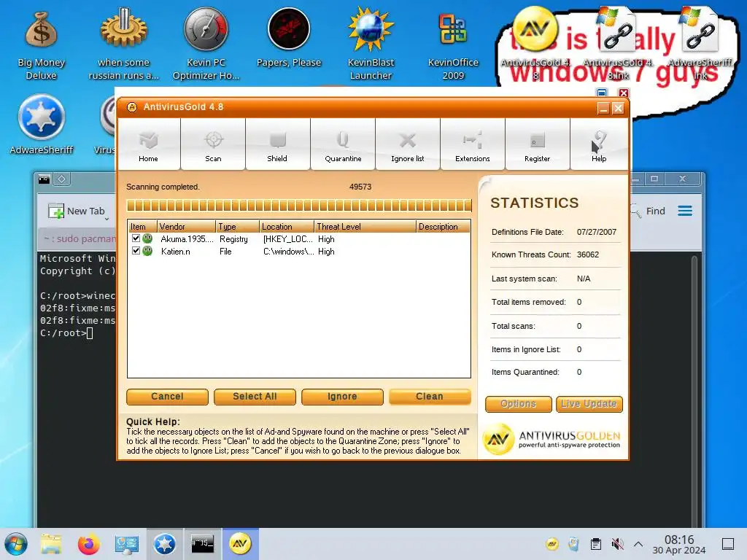Click the muted volume tray icon

(x=617, y=544)
